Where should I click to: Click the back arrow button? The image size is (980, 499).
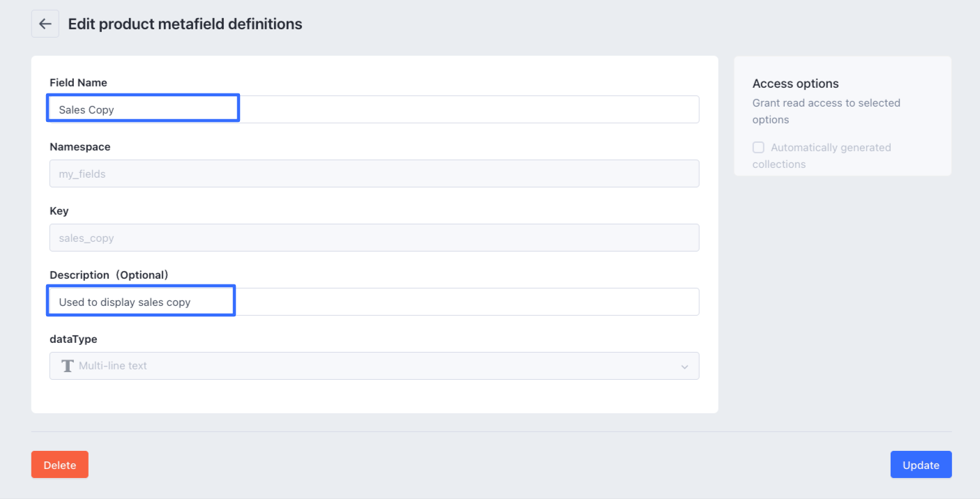tap(45, 24)
